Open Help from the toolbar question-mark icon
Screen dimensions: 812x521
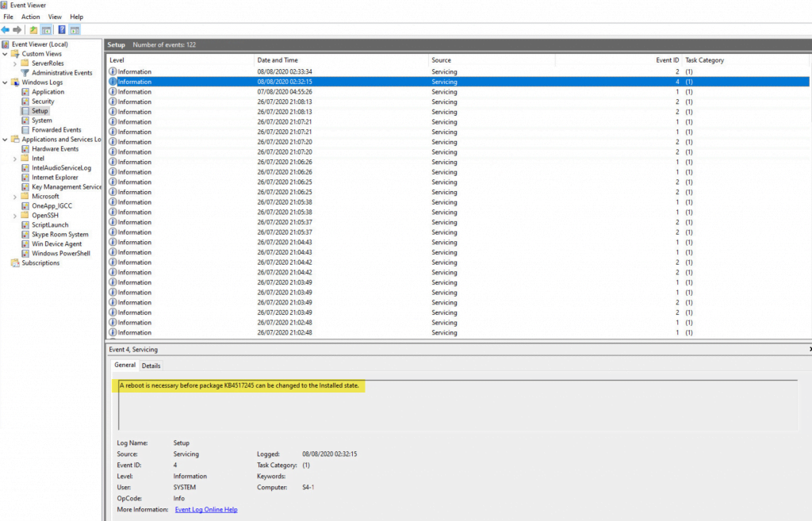[x=62, y=30]
